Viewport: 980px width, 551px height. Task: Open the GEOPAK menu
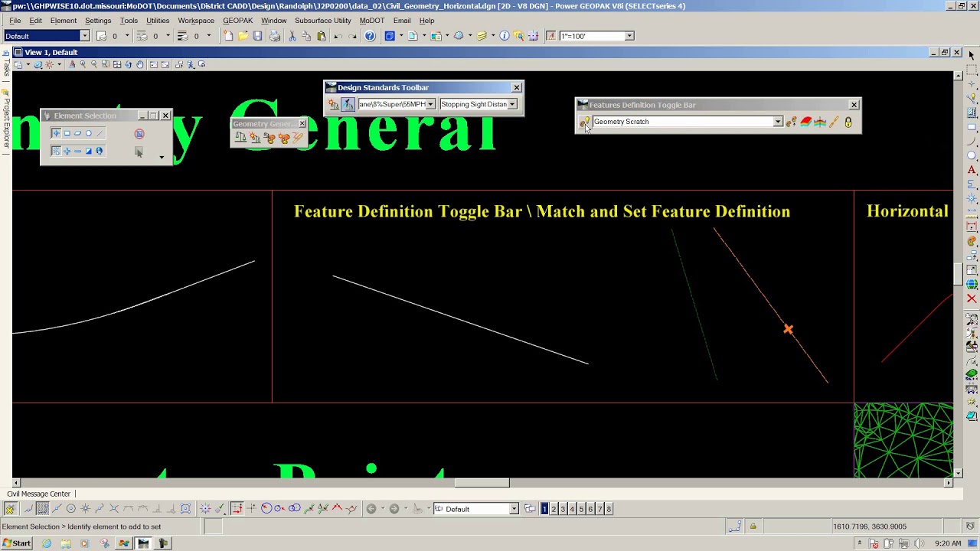click(237, 21)
